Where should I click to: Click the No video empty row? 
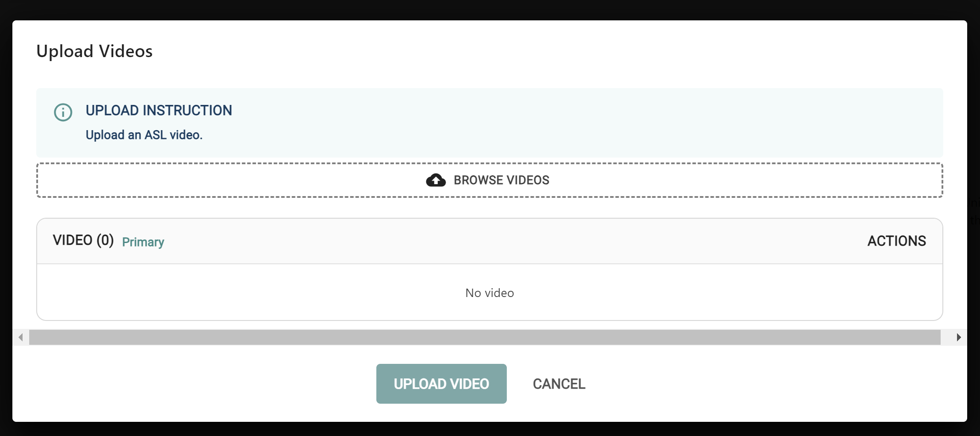coord(490,293)
